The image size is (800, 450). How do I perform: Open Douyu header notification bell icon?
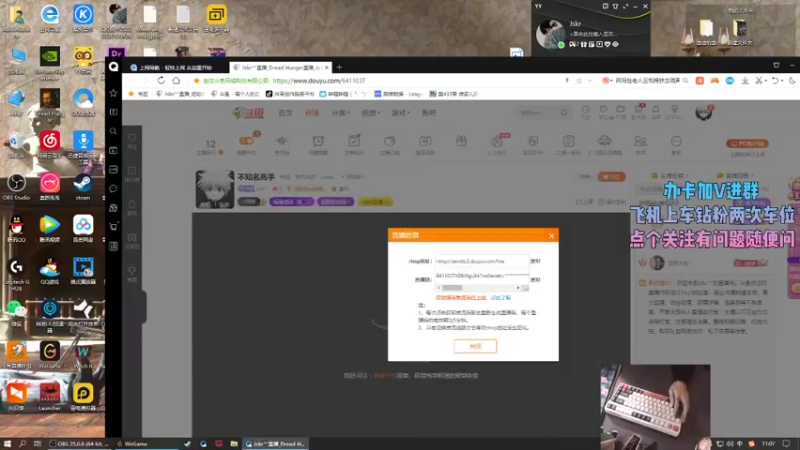pos(656,110)
